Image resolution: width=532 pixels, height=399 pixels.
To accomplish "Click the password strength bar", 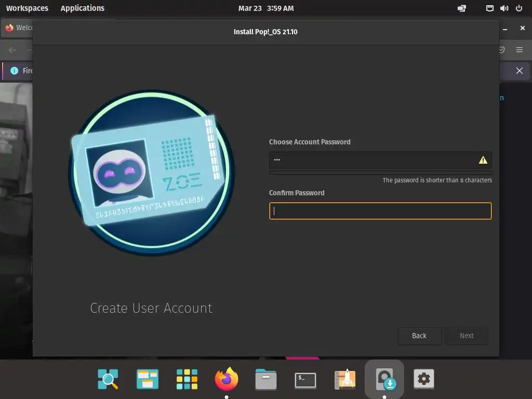I will tap(380, 172).
